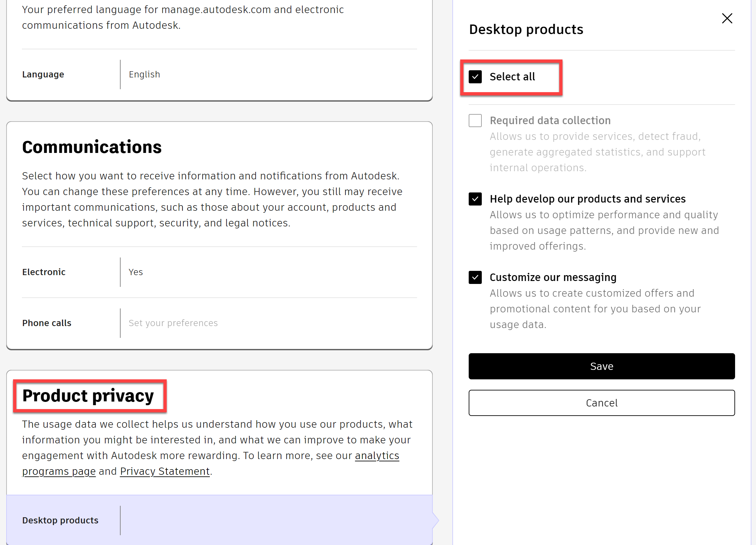The height and width of the screenshot is (545, 756).
Task: Close the Desktop products panel
Action: click(727, 18)
